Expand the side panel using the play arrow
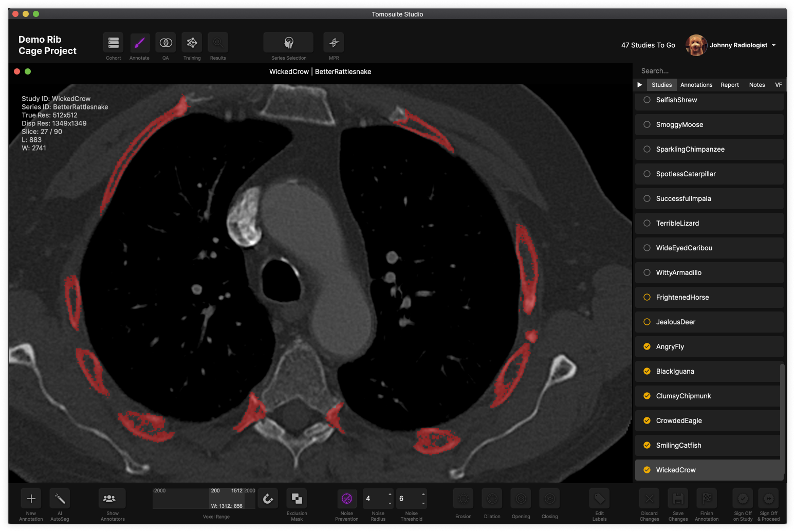This screenshot has width=795, height=532. (639, 85)
